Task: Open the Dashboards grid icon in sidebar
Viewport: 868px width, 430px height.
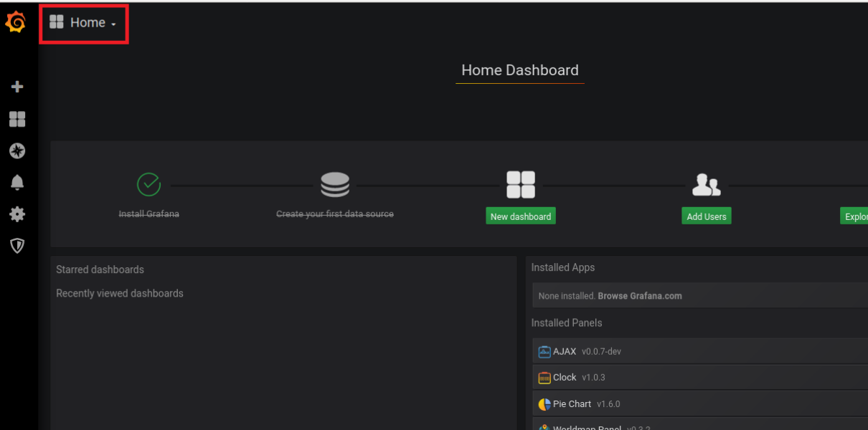Action: (x=17, y=119)
